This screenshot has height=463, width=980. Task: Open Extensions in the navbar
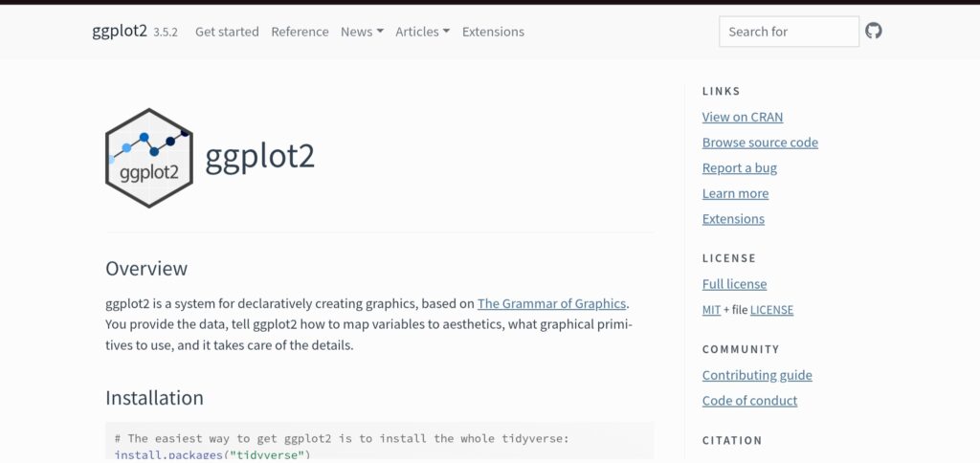[493, 32]
